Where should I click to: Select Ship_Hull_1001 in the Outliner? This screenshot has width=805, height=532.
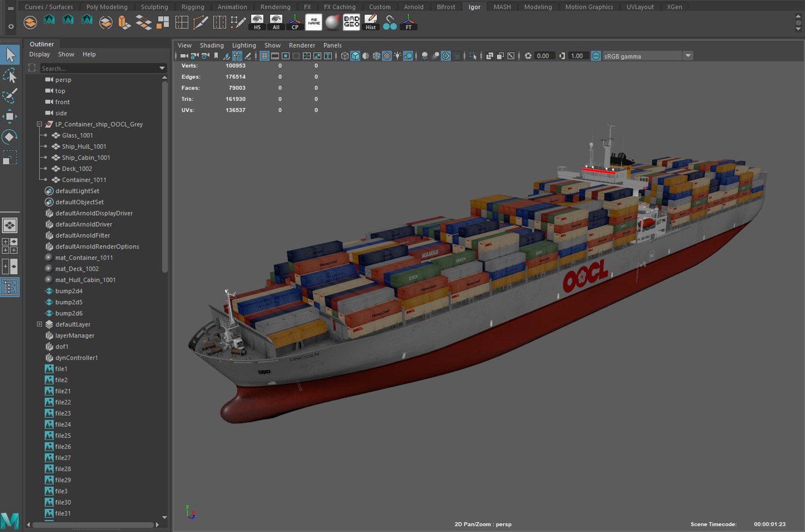(84, 146)
